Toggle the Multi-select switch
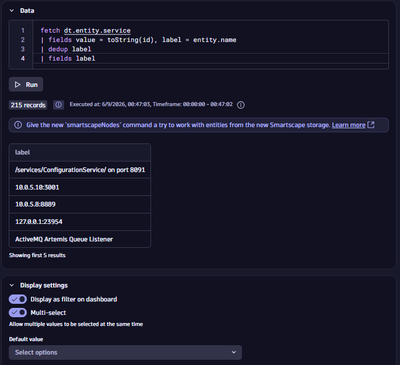Screen dimensions: 400x365 point(18,313)
